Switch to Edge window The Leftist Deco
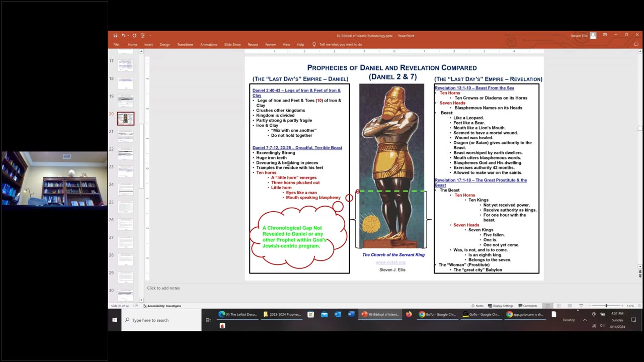This screenshot has height=362, width=644. (x=238, y=315)
